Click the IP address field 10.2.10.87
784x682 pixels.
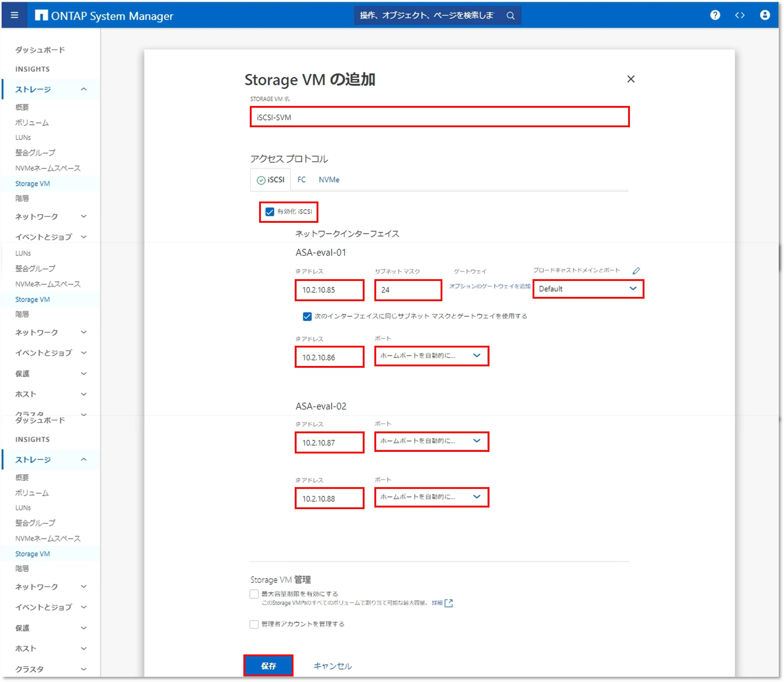330,443
